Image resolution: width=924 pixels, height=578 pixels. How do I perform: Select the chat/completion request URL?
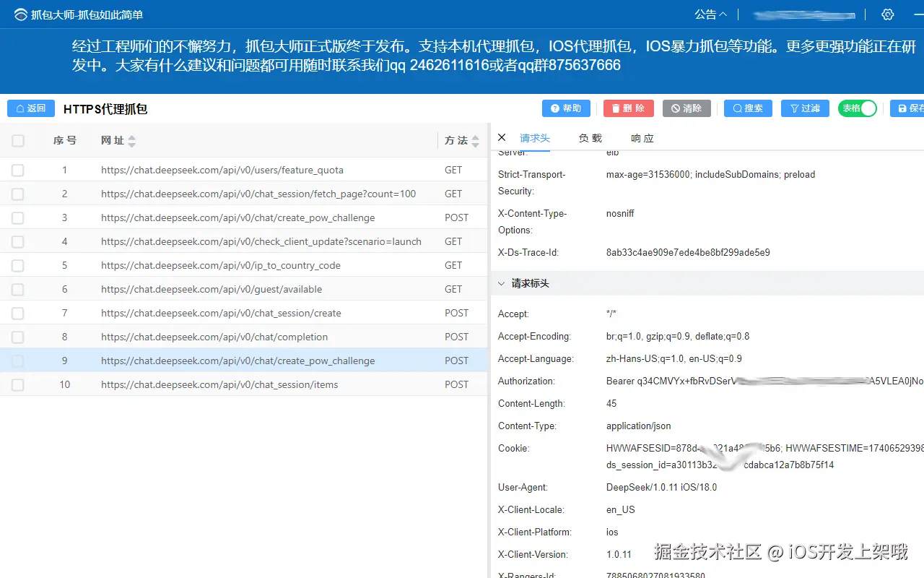(214, 337)
